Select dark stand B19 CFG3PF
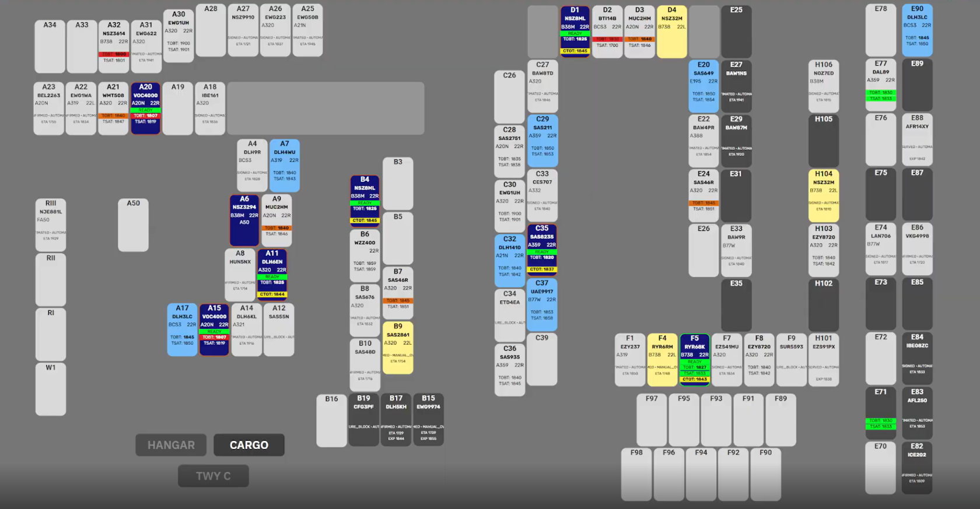Screen dimensions: 980x509 [x=363, y=420]
